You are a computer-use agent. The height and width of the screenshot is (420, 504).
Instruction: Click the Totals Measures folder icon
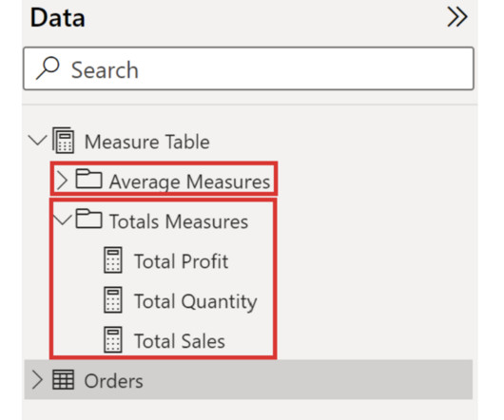88,219
